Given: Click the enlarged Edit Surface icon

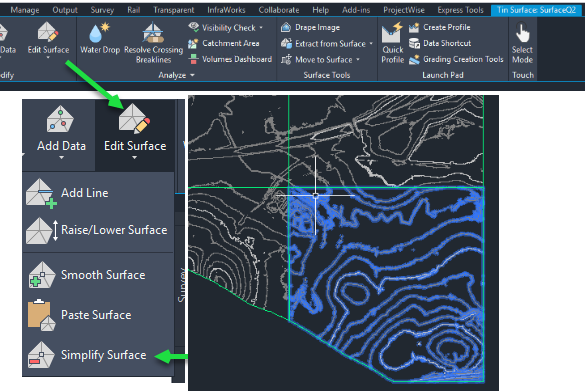Looking at the screenshot, I should point(134,119).
